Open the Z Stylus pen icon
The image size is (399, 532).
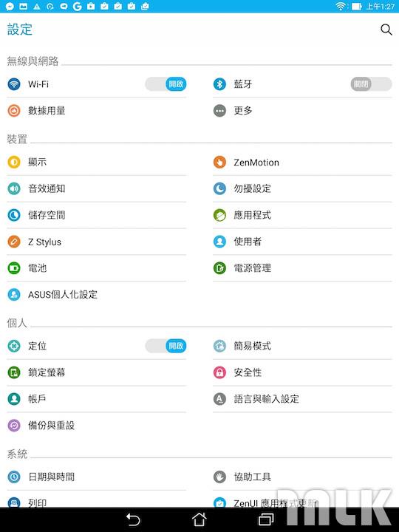click(14, 242)
